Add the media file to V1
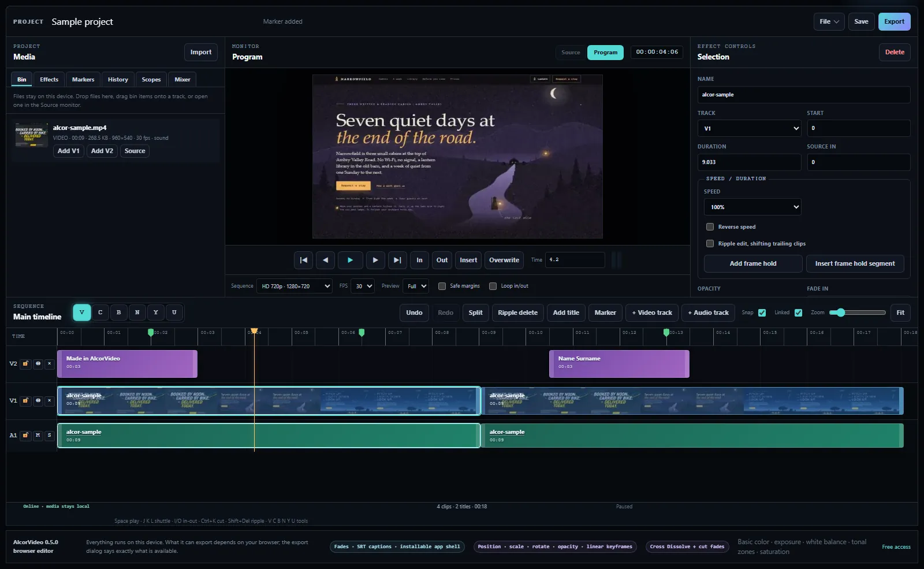 (x=69, y=151)
